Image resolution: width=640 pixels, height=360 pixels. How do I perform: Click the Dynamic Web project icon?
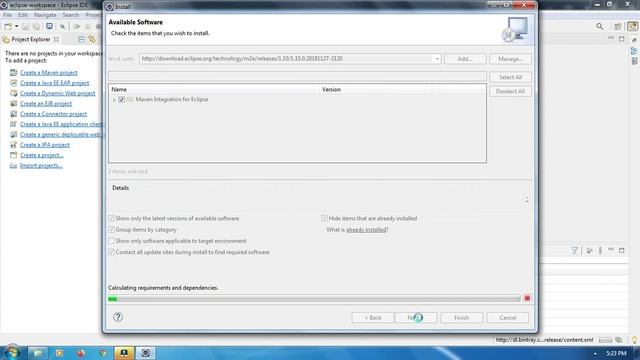[13, 93]
